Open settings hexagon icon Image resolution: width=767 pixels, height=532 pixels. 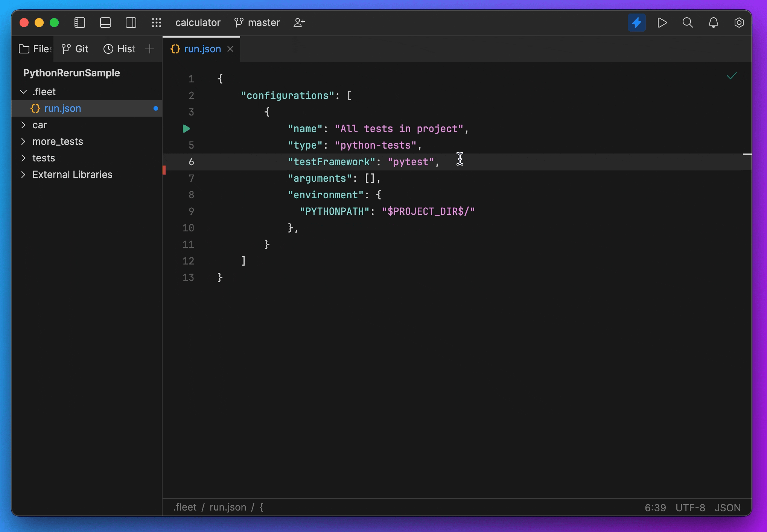coord(739,23)
